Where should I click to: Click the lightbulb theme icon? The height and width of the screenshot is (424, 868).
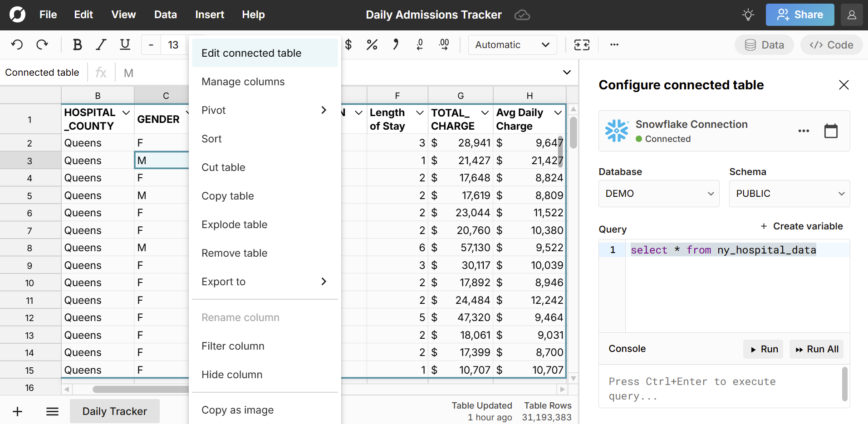pos(747,15)
